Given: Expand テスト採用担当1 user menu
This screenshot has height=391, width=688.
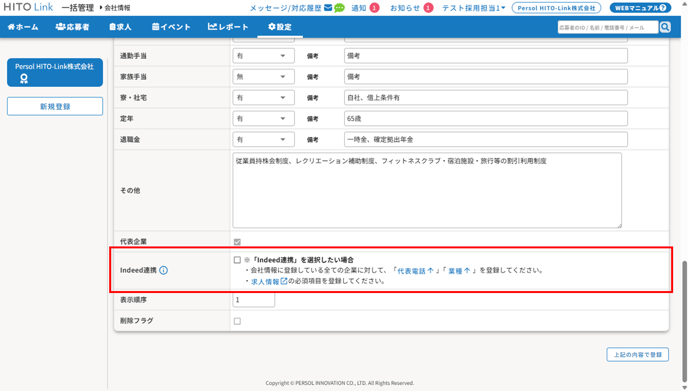Looking at the screenshot, I should pyautogui.click(x=473, y=8).
